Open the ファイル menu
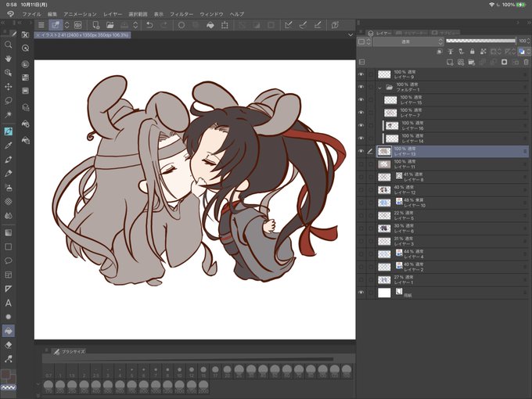Screen dimensions: 532x399 point(31,14)
